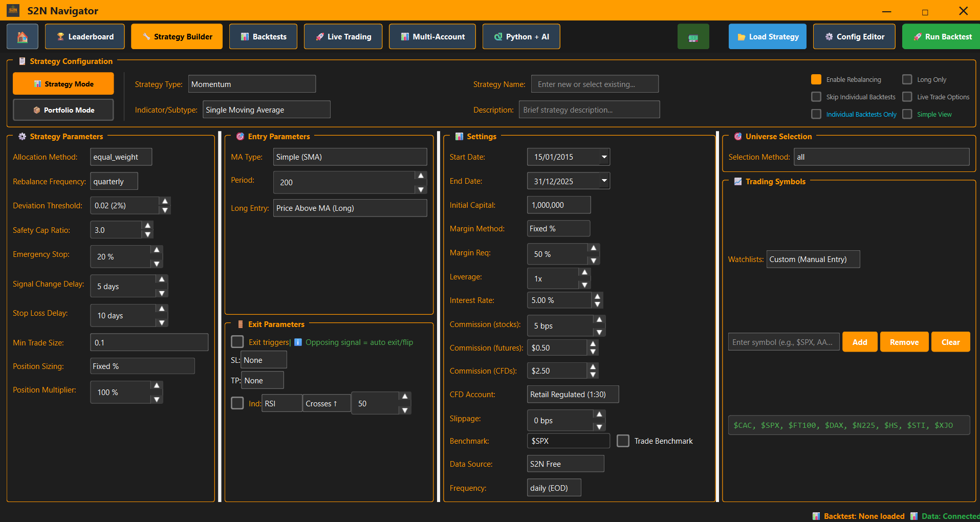980x522 pixels.
Task: Decrease the Slippage down arrow
Action: tap(599, 427)
